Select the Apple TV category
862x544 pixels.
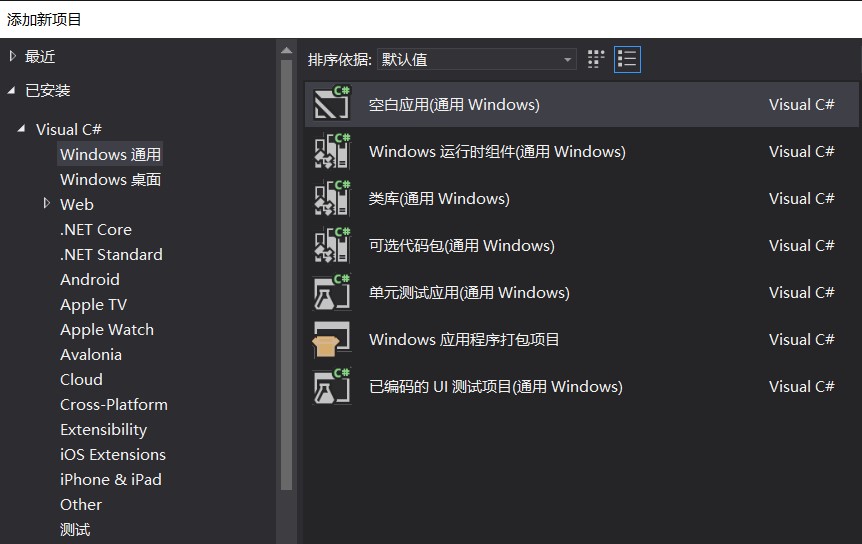pos(93,304)
